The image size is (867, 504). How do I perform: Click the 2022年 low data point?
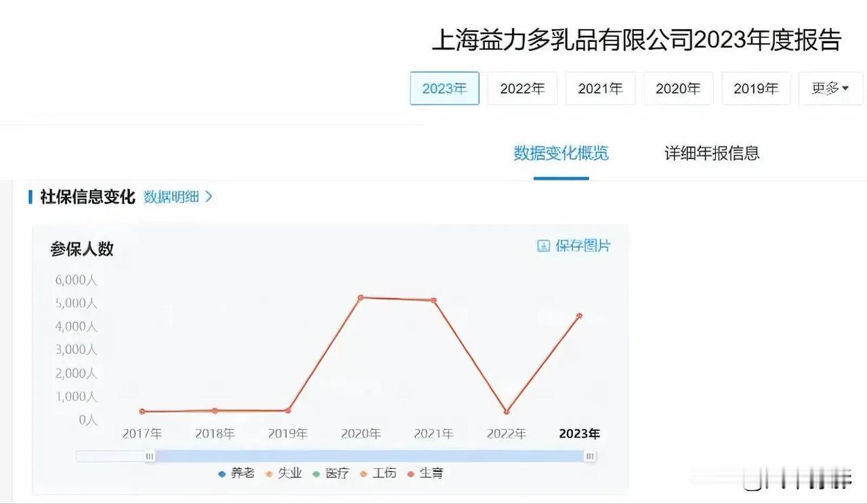[x=507, y=412]
